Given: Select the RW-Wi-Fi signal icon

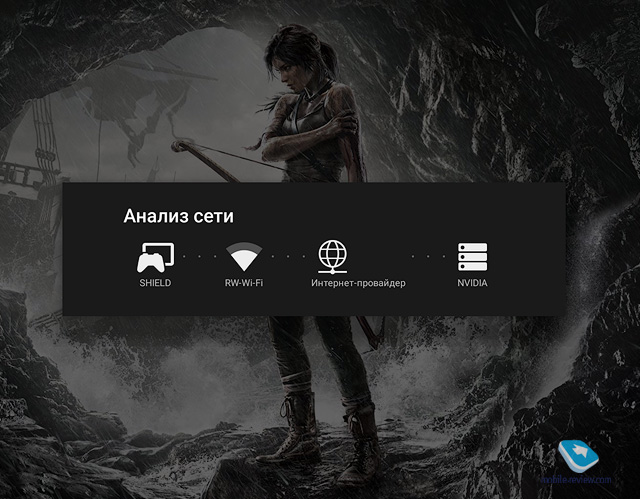Looking at the screenshot, I should point(244,257).
